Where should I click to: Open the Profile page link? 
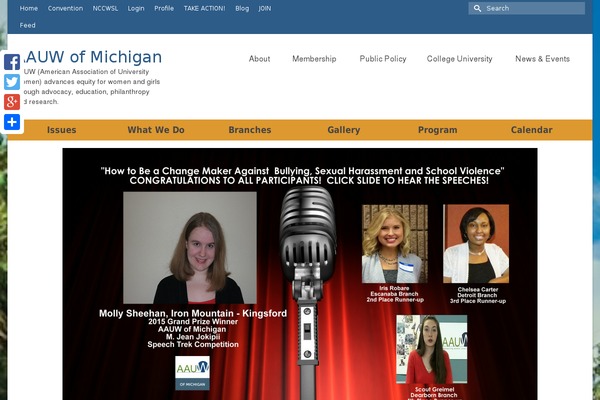pyautogui.click(x=164, y=8)
